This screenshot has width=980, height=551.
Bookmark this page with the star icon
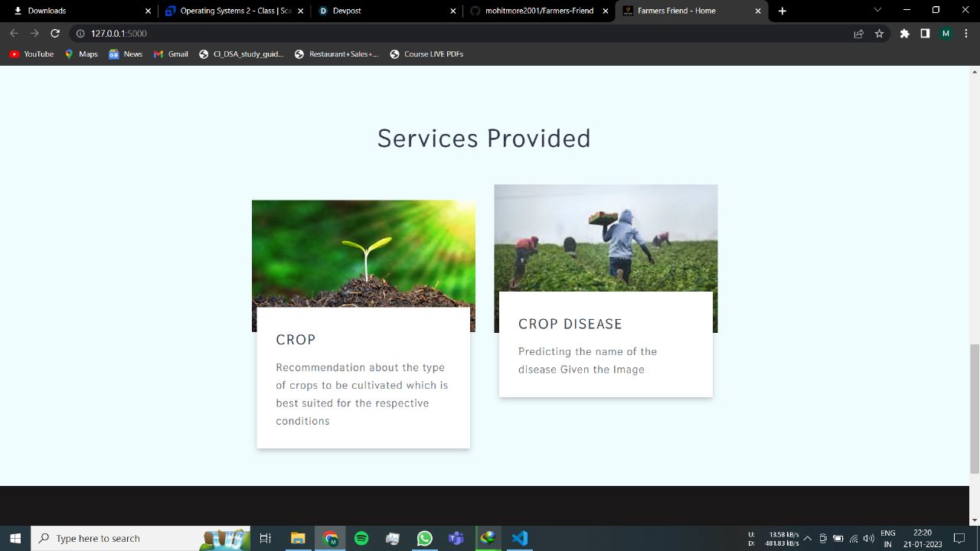pos(879,34)
